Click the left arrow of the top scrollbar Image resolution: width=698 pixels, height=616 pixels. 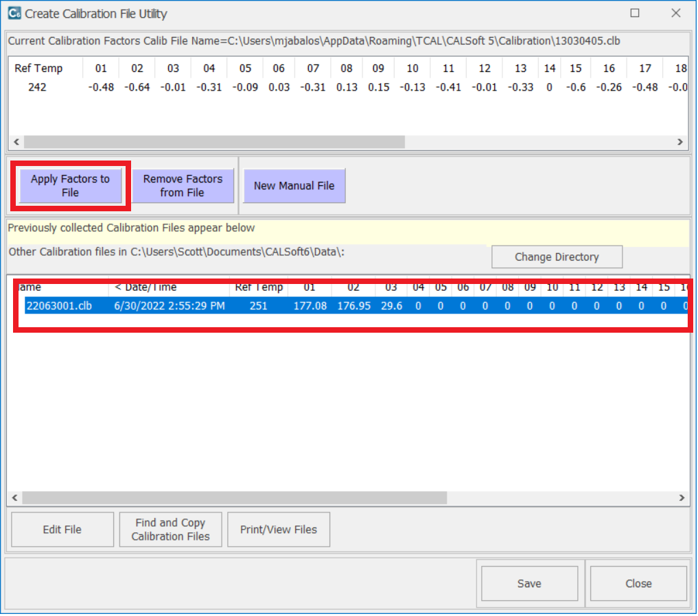[14, 142]
